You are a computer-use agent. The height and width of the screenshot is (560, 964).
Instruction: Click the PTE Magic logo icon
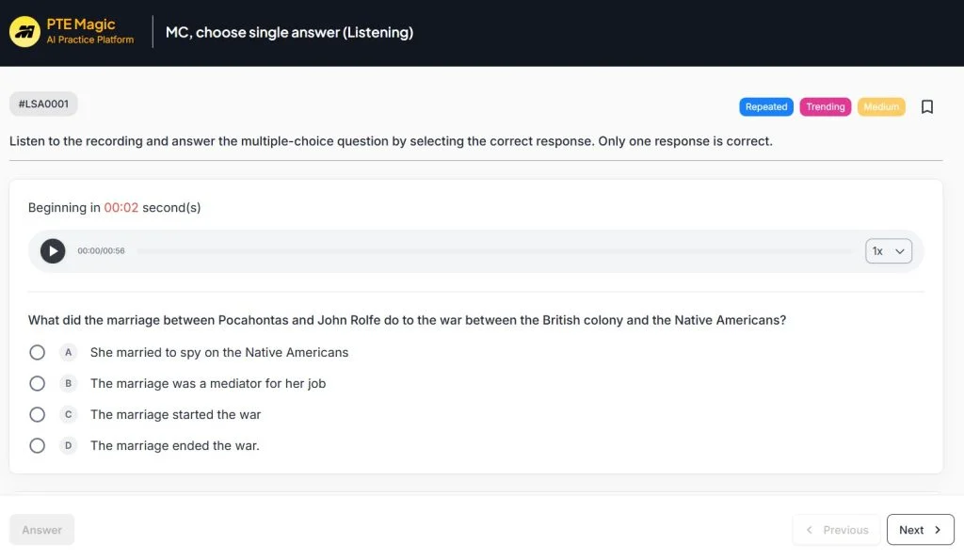click(x=24, y=32)
